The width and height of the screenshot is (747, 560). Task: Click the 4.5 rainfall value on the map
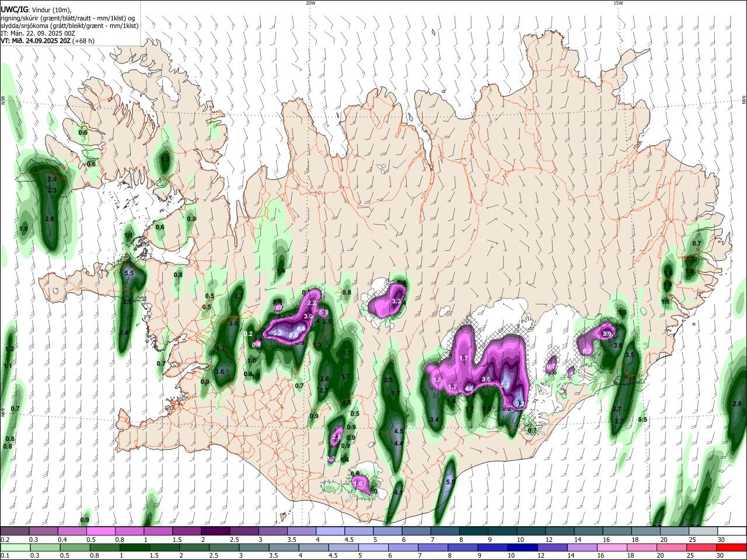pos(399,431)
